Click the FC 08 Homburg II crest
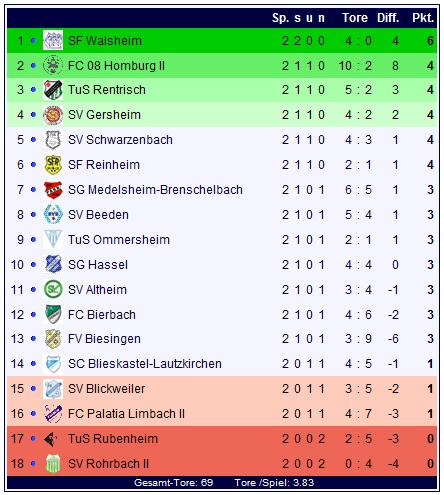 point(53,65)
